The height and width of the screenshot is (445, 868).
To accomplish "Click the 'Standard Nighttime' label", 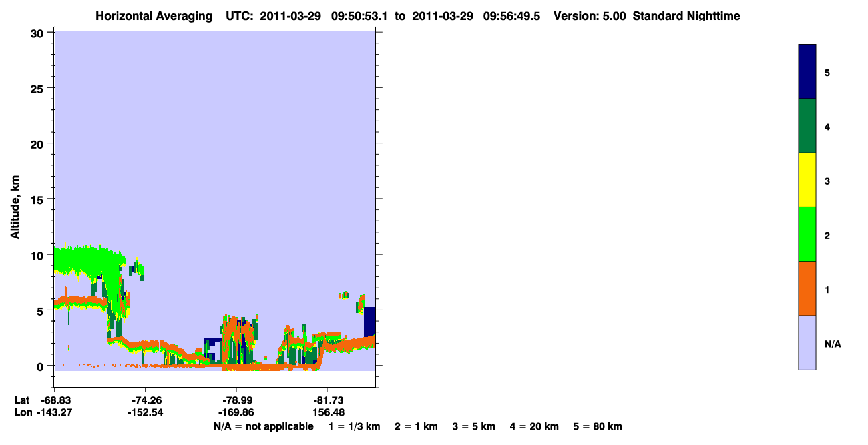I will tap(686, 16).
